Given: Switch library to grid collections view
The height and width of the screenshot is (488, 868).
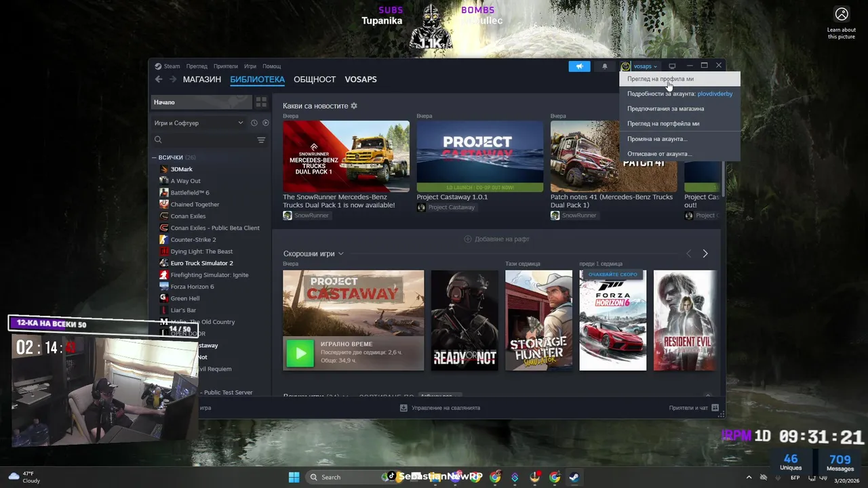Looking at the screenshot, I should [x=261, y=102].
